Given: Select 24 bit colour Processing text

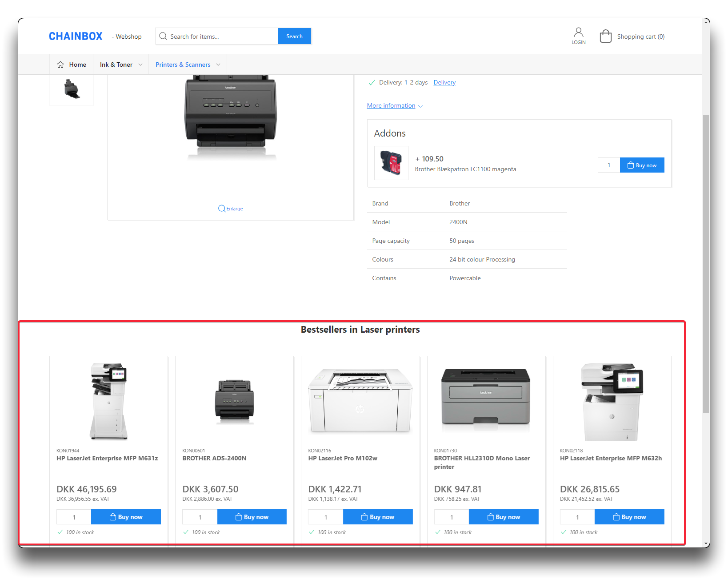Looking at the screenshot, I should click(482, 259).
